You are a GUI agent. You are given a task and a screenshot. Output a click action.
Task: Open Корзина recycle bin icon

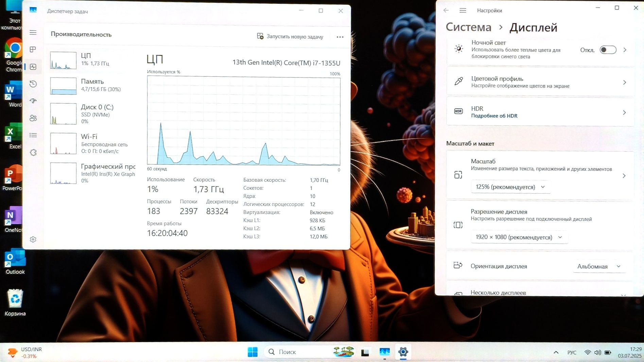15,303
